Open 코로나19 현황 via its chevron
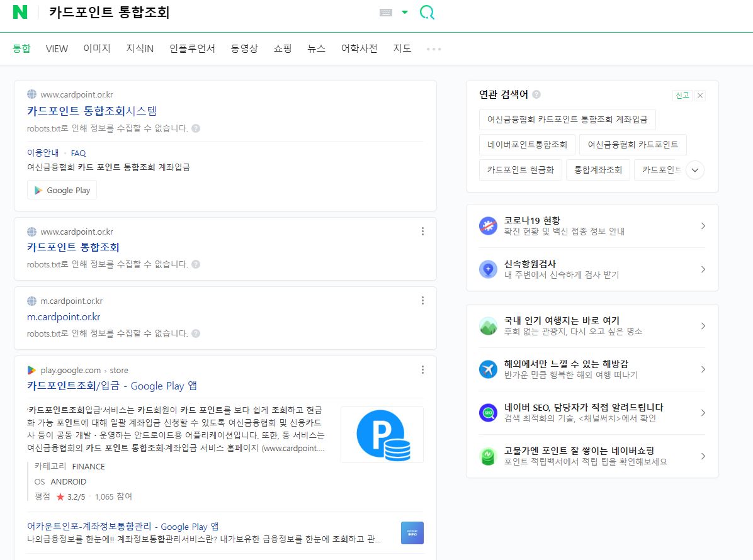This screenshot has height=560, width=753. point(703,225)
